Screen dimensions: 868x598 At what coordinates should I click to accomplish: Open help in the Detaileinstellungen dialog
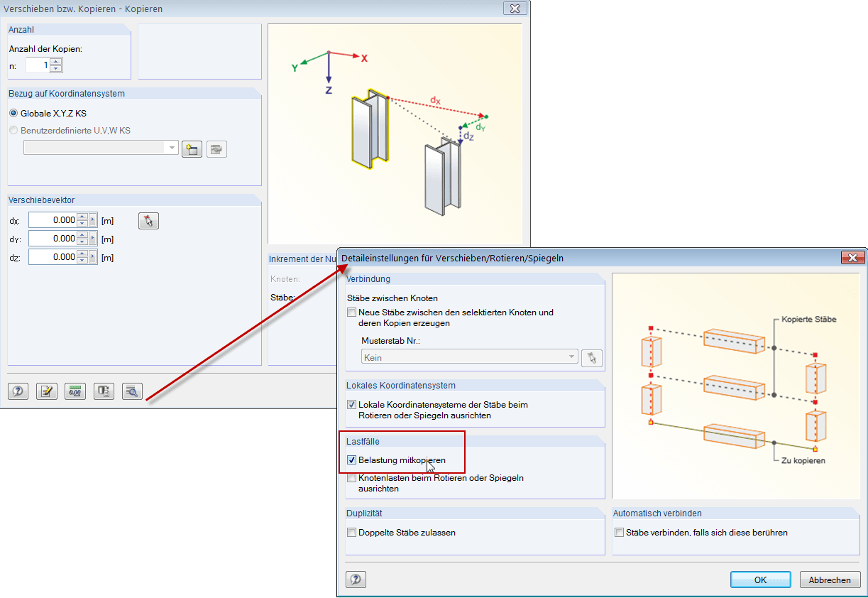click(356, 580)
